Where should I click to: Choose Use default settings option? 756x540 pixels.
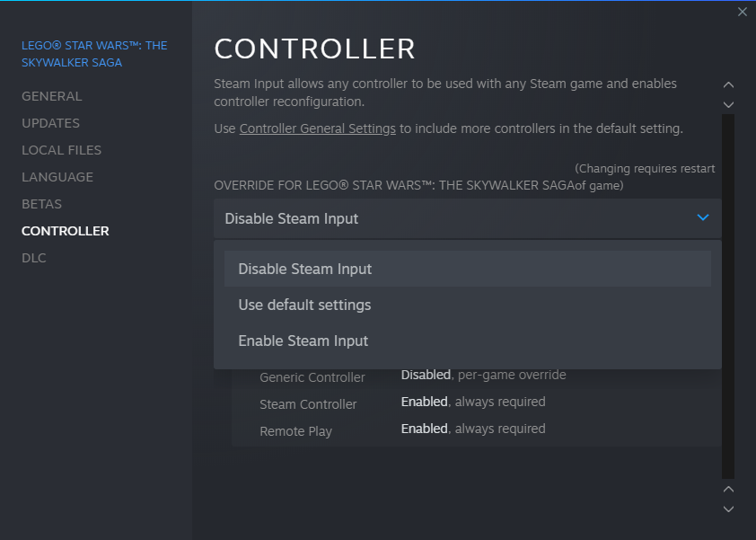pos(467,305)
